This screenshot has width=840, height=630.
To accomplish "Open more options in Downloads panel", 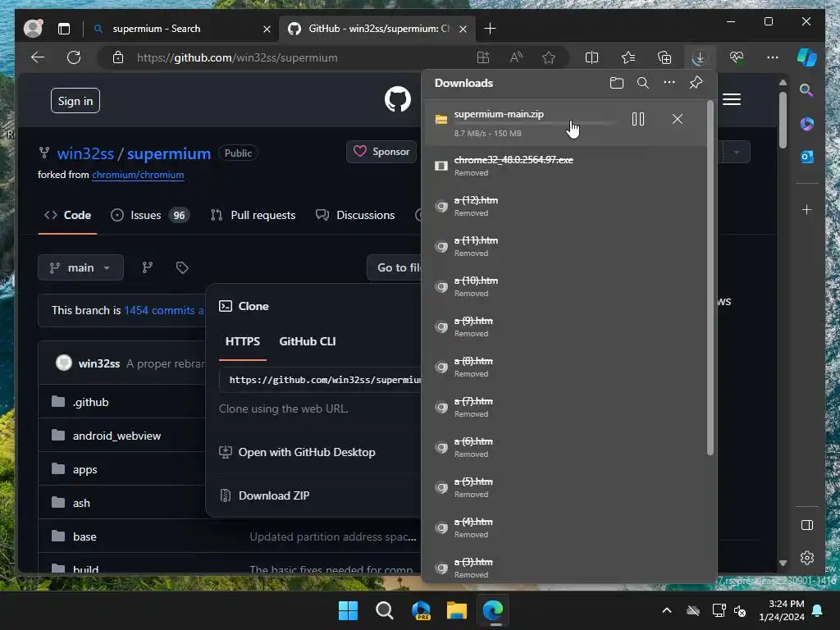I will (669, 83).
